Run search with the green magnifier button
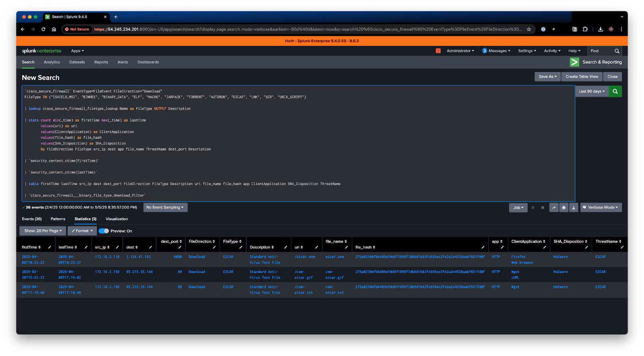The width and height of the screenshot is (644, 356). [615, 91]
